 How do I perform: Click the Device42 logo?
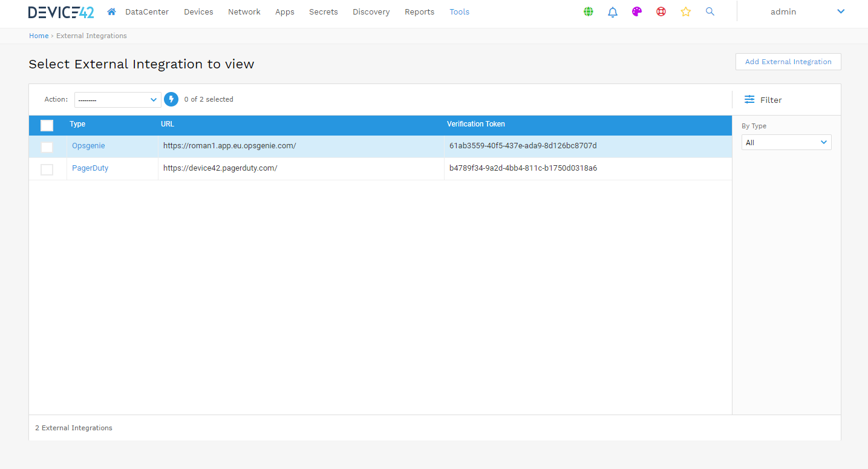tap(61, 12)
